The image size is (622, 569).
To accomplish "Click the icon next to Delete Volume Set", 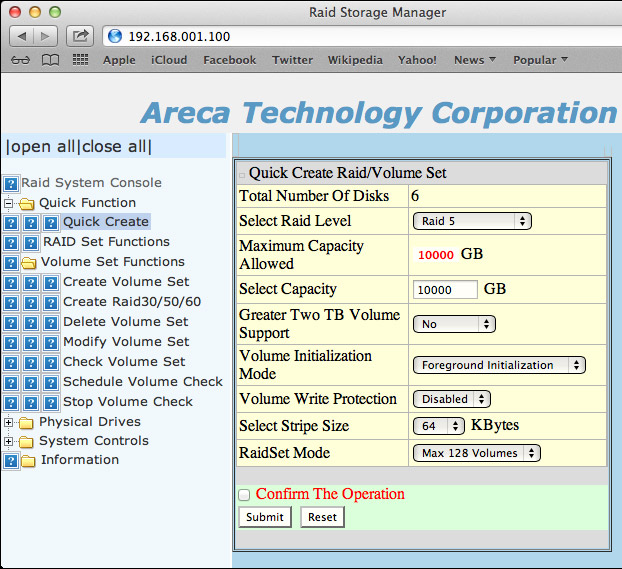I will click(51, 323).
